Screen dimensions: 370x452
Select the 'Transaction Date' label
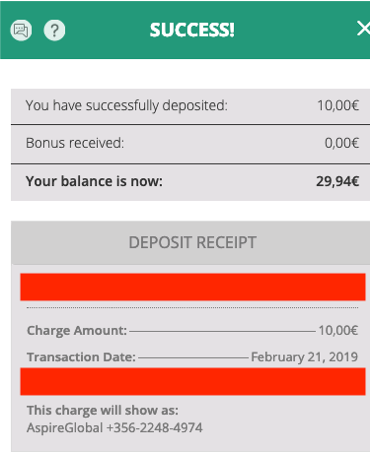[81, 357]
